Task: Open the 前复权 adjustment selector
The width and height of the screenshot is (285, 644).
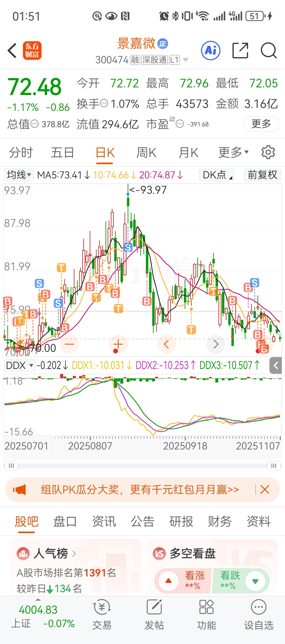Action: 262,175
